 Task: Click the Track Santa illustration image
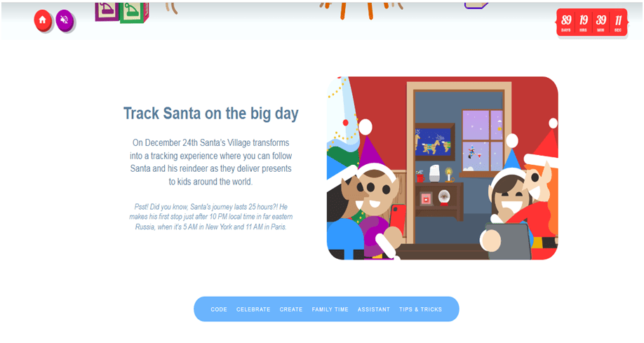443,168
